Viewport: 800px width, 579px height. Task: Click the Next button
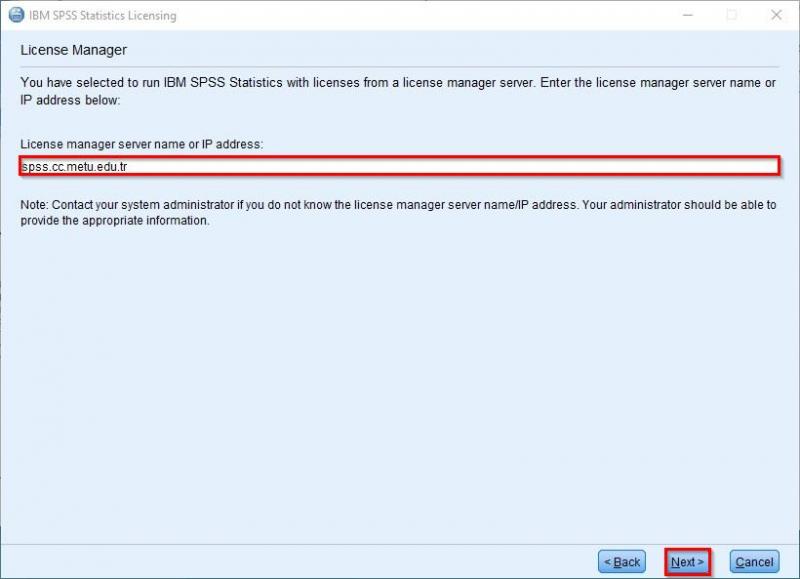coord(687,562)
